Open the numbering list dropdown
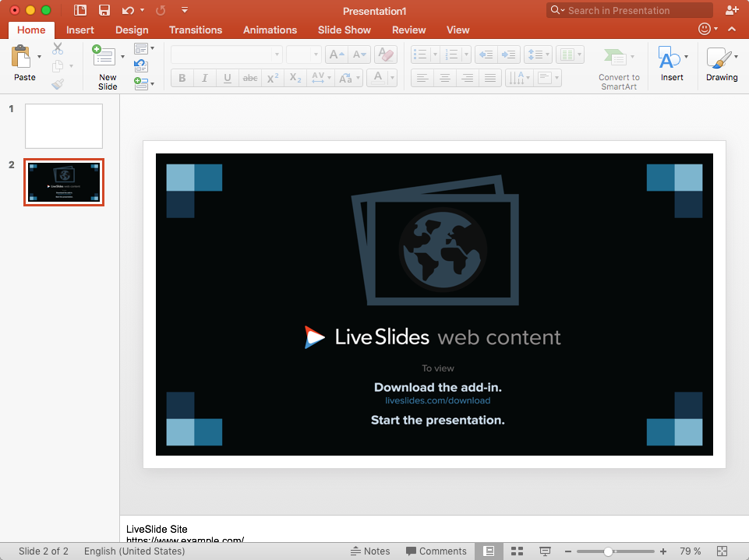The height and width of the screenshot is (560, 749). tap(466, 55)
